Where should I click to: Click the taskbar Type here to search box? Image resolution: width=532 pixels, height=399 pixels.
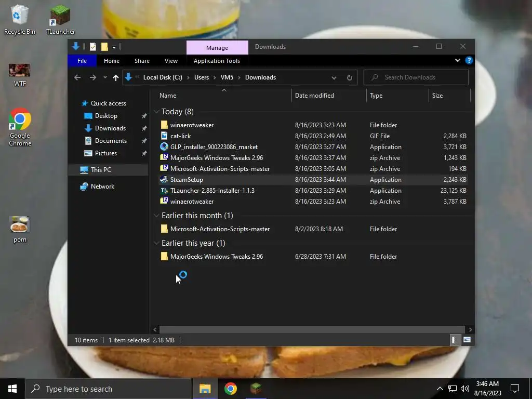click(x=109, y=389)
